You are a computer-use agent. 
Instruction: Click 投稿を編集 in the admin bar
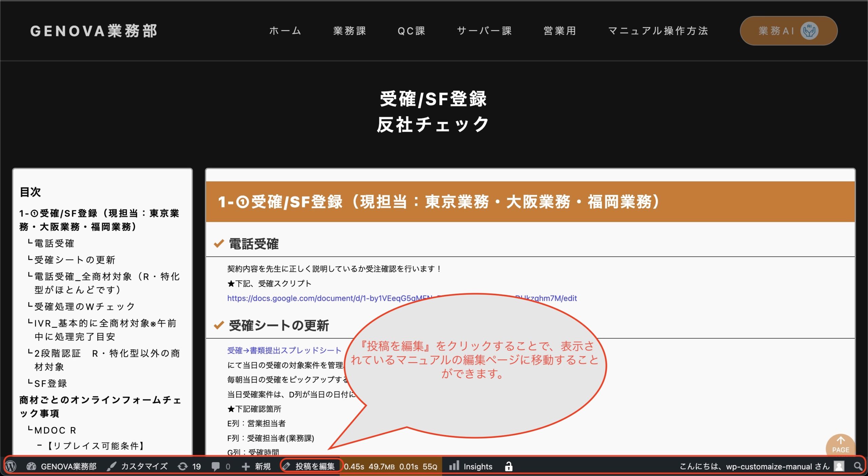(311, 467)
